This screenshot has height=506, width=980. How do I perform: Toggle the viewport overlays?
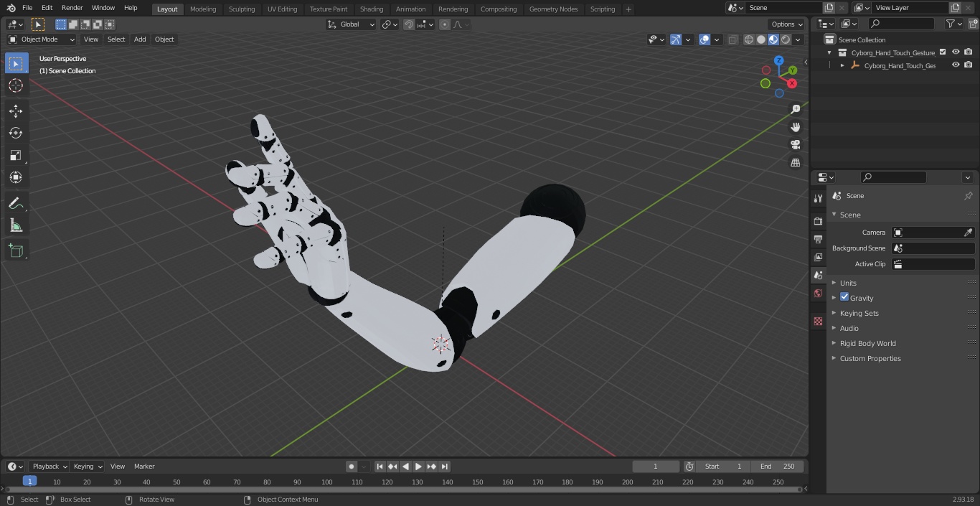coord(705,39)
